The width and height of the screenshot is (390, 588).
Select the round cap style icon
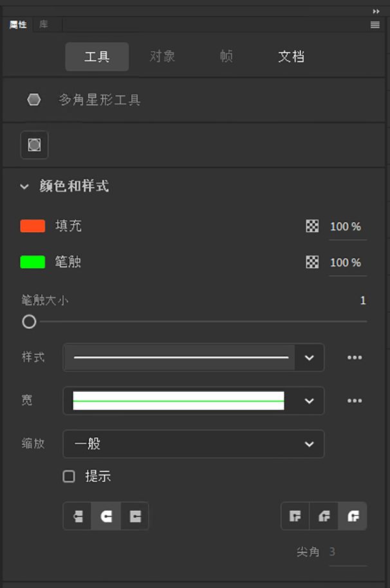click(x=106, y=515)
